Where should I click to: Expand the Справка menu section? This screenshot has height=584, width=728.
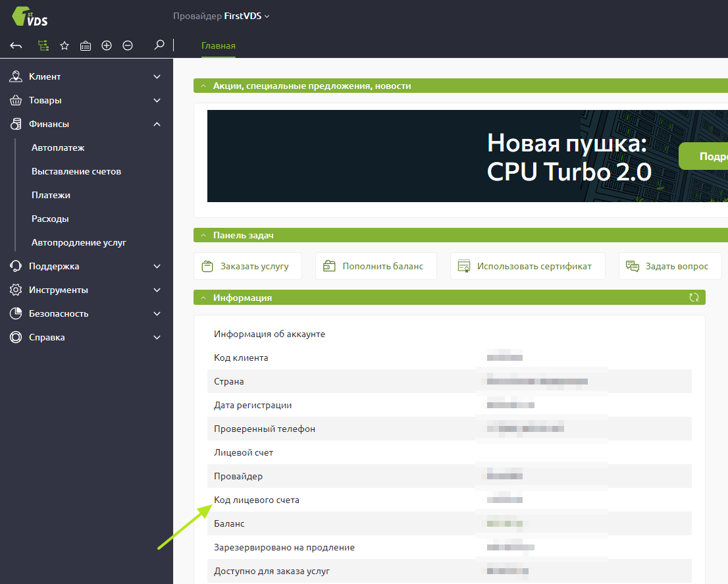157,337
